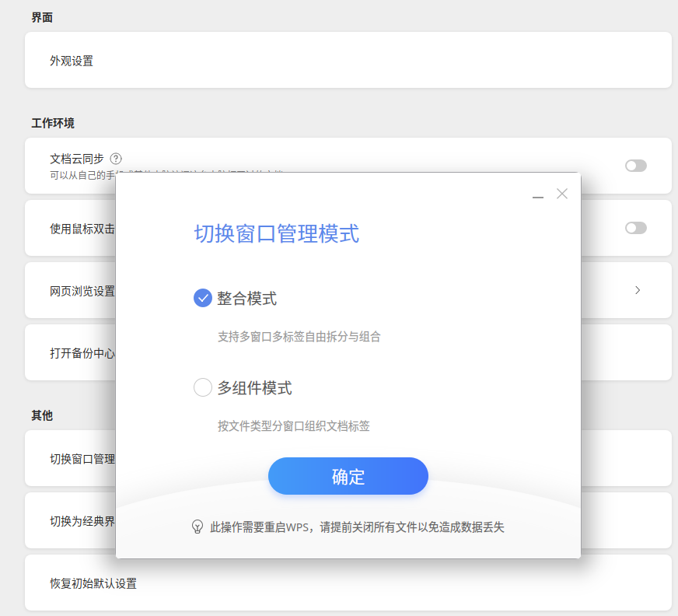Close the 切换窗口管理模式 dialog
This screenshot has height=616, width=678.
tap(562, 194)
